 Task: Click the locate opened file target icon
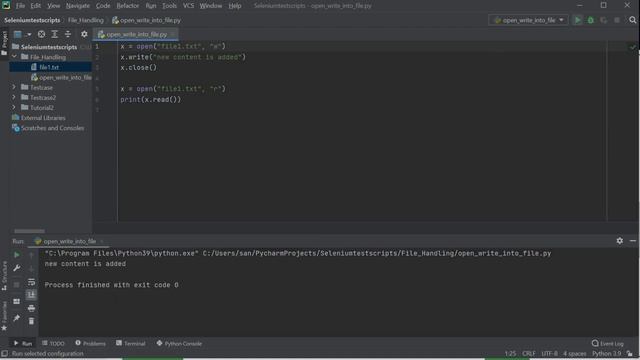41,34
